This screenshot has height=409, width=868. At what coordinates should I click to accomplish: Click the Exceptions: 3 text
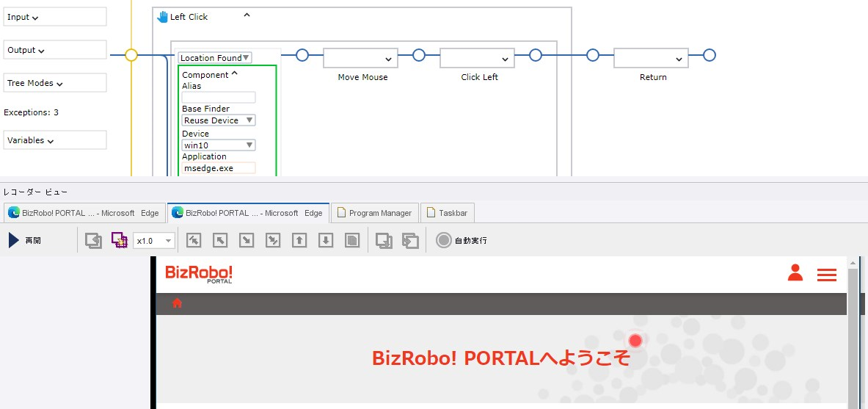[32, 112]
